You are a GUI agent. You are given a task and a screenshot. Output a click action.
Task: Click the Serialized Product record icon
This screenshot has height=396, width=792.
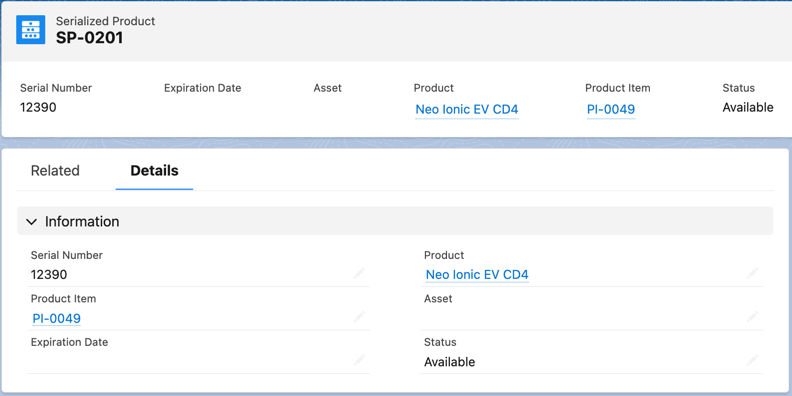point(30,29)
